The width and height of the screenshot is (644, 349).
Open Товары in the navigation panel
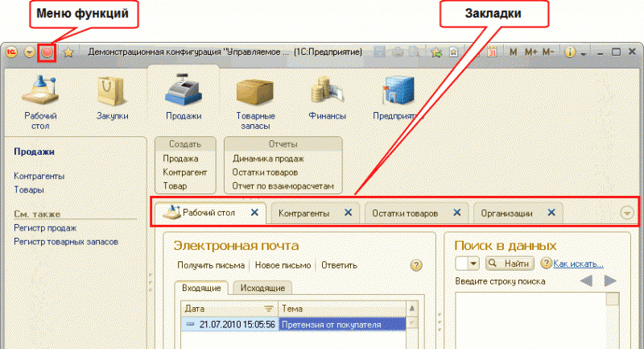[29, 189]
